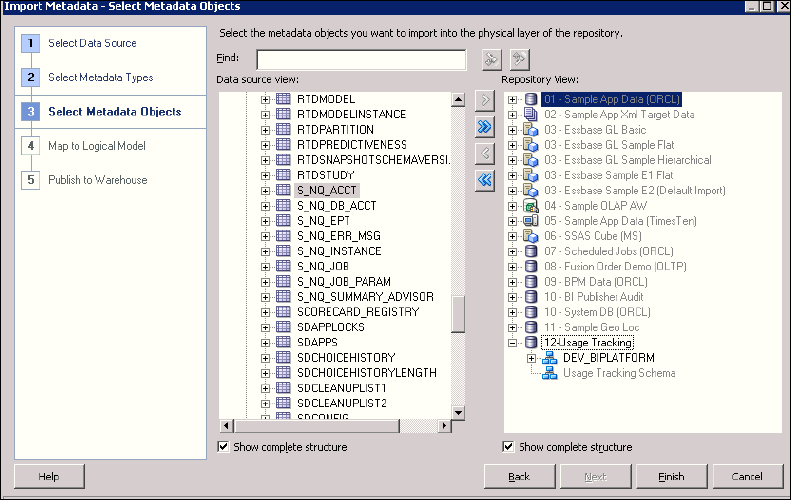Select the RTDSTUDY table row

pyautogui.click(x=325, y=175)
